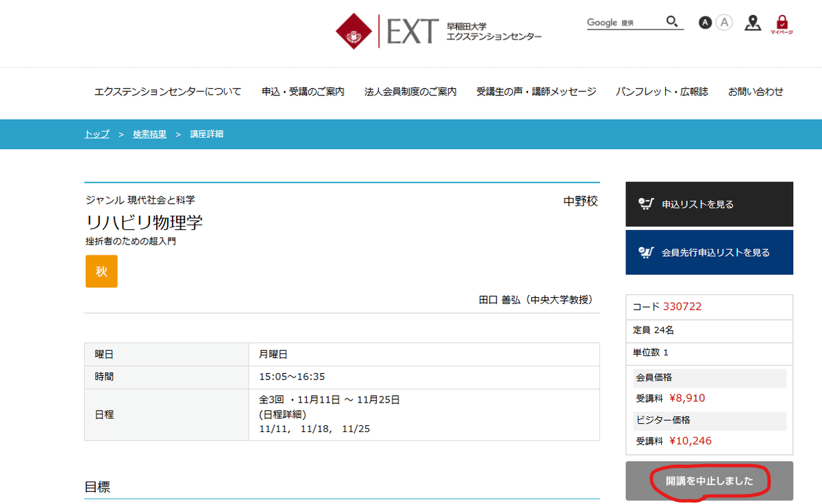Click the 日程 row header
822x504 pixels.
[x=166, y=414]
